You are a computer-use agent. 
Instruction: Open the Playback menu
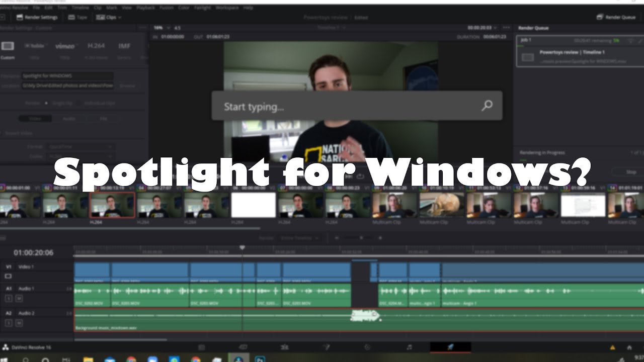coord(146,8)
